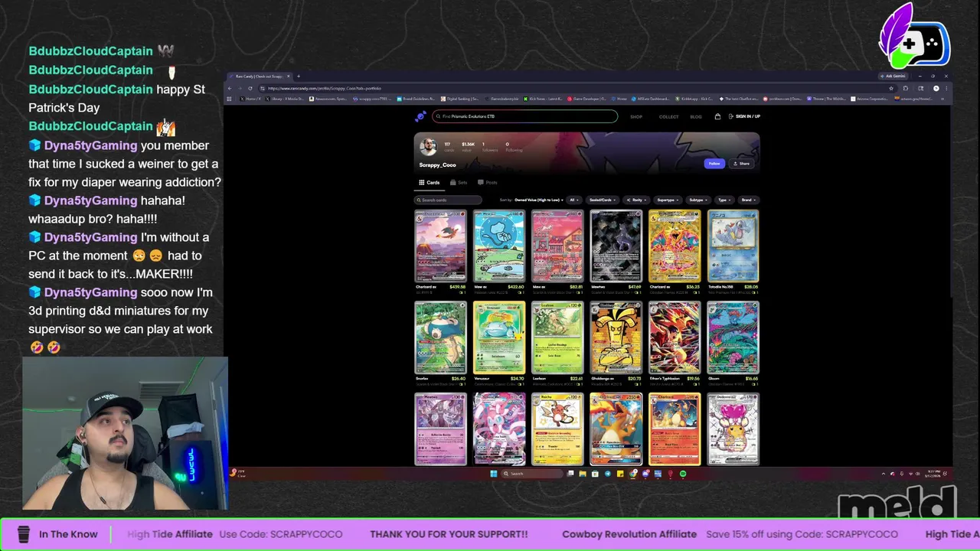Click the Scrappy_Coco profile avatar
The width and height of the screenshot is (980, 551).
[x=428, y=146]
